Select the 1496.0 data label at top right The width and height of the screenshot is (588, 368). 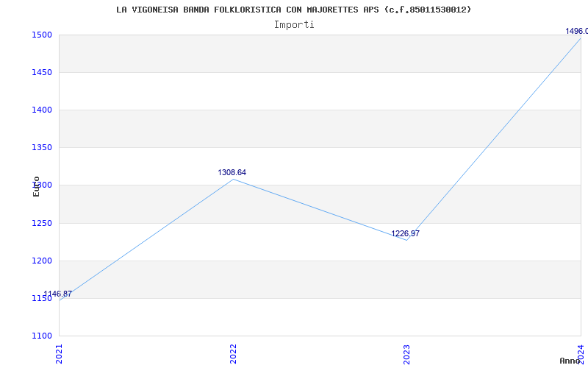point(576,31)
